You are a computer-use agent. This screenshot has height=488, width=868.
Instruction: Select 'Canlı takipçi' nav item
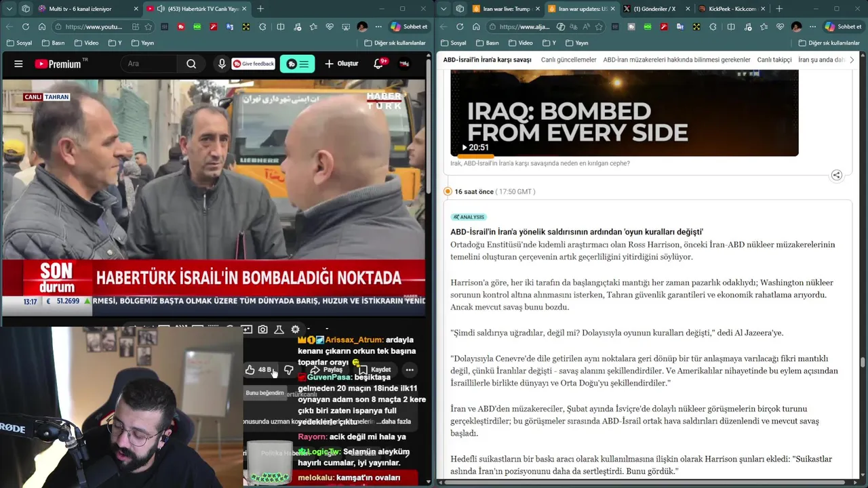click(x=774, y=60)
